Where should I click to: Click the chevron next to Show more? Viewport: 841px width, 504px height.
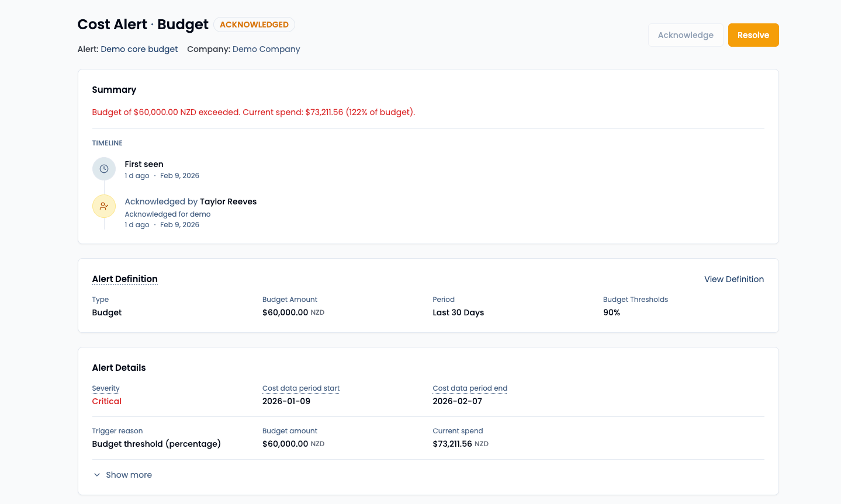96,475
